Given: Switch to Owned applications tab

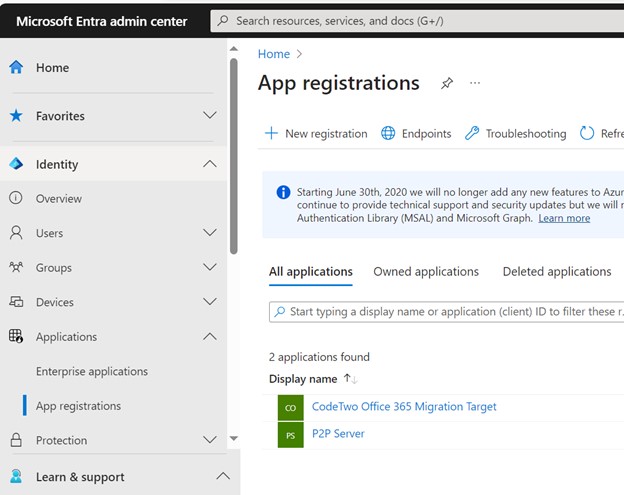Looking at the screenshot, I should pyautogui.click(x=426, y=271).
